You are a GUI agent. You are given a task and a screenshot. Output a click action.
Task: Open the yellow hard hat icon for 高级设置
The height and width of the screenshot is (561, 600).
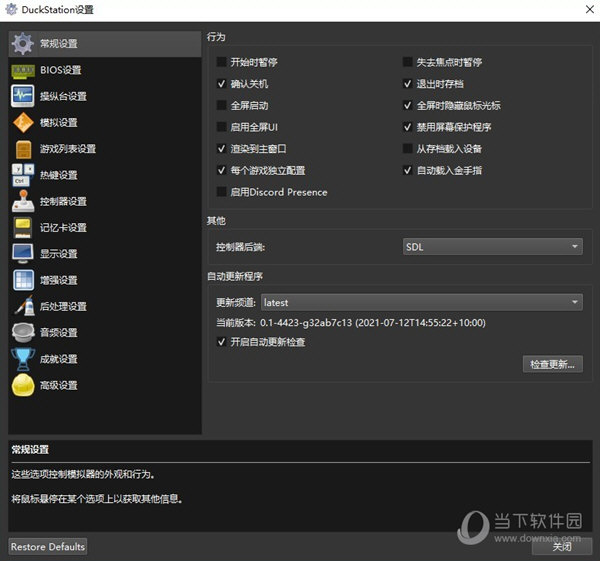coord(23,385)
